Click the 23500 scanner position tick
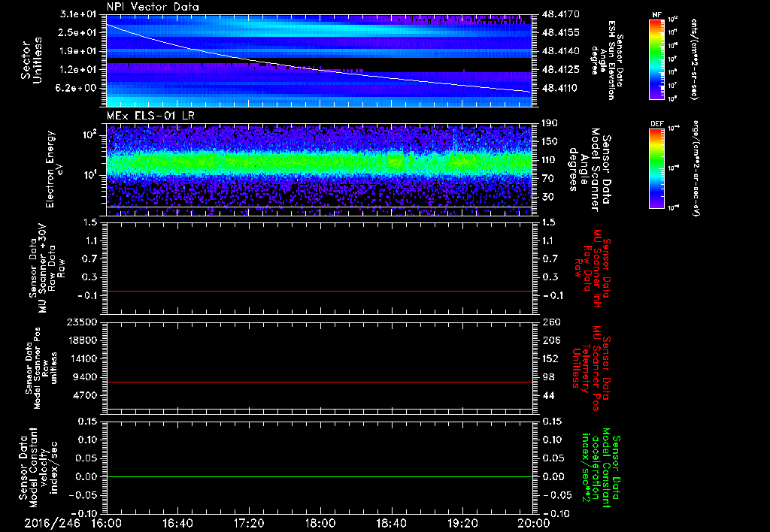The height and width of the screenshot is (532, 770). click(x=82, y=322)
